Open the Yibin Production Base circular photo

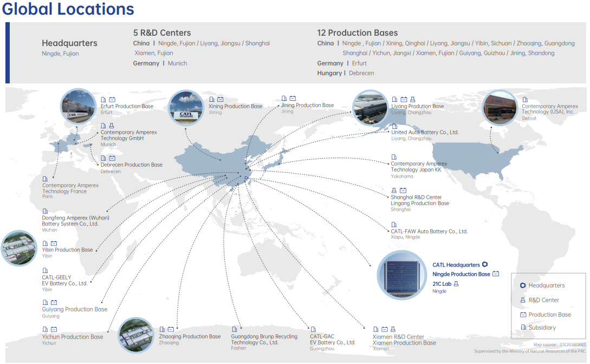pos(19,248)
